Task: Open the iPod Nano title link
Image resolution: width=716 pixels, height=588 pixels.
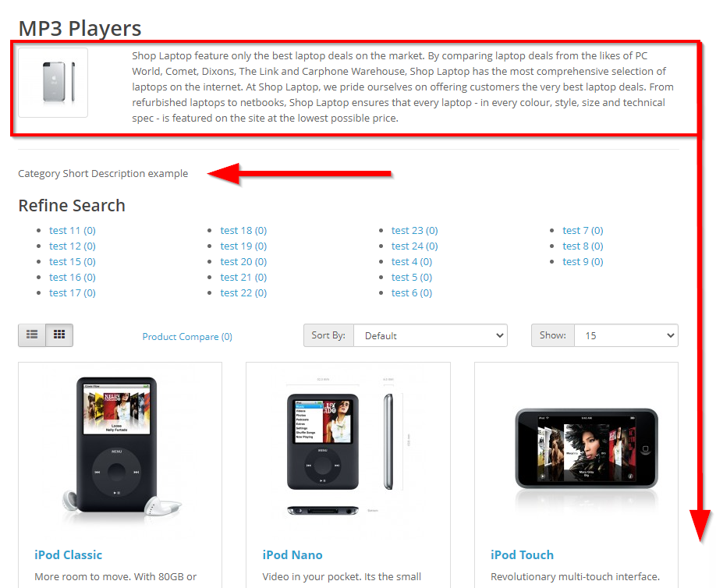Action: coord(292,554)
